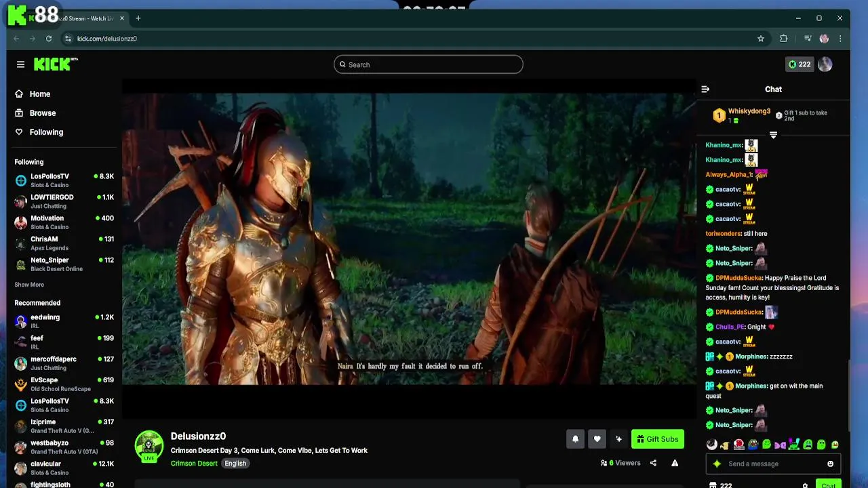The width and height of the screenshot is (868, 488).
Task: Open the 222 KICKs balance at top
Action: (800, 64)
